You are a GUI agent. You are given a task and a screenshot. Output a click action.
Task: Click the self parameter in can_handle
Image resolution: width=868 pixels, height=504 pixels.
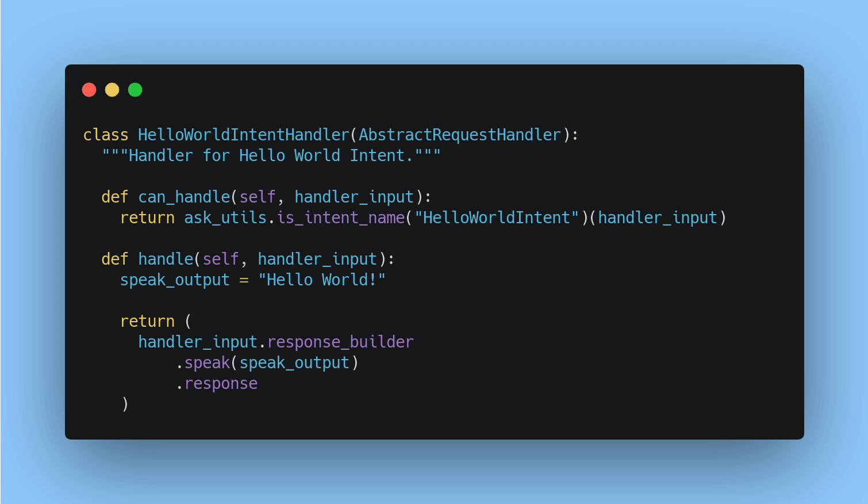coord(258,197)
